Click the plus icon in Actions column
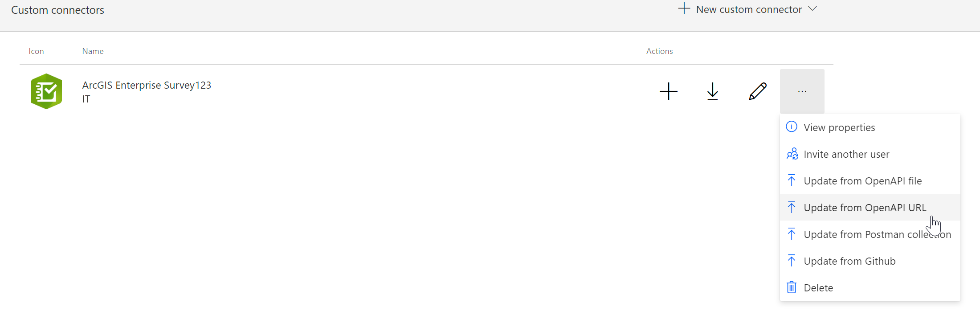 click(668, 91)
